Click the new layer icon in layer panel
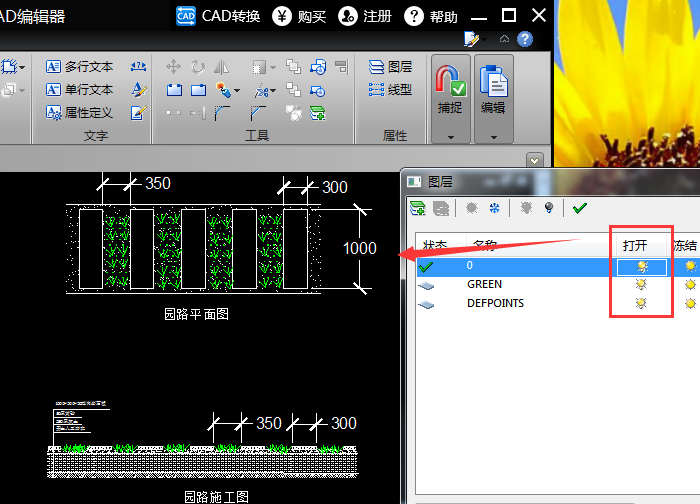This screenshot has height=504, width=700. (418, 208)
